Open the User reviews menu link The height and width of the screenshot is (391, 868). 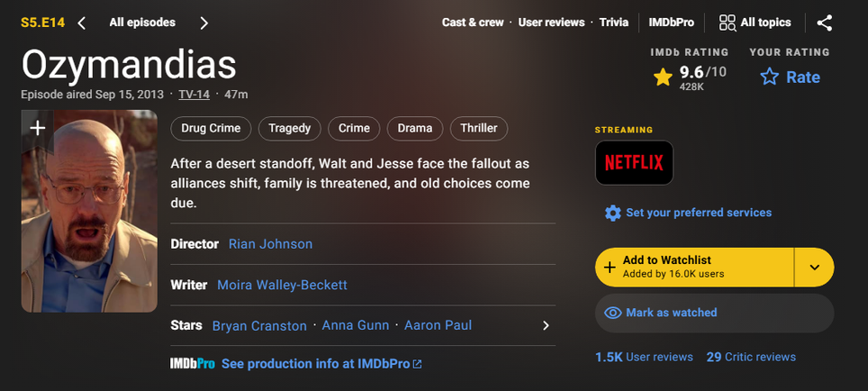point(551,23)
